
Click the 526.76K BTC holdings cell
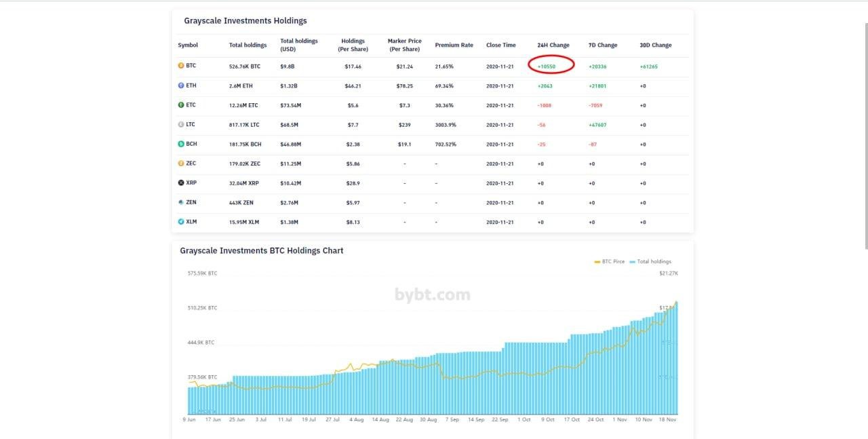click(x=245, y=66)
